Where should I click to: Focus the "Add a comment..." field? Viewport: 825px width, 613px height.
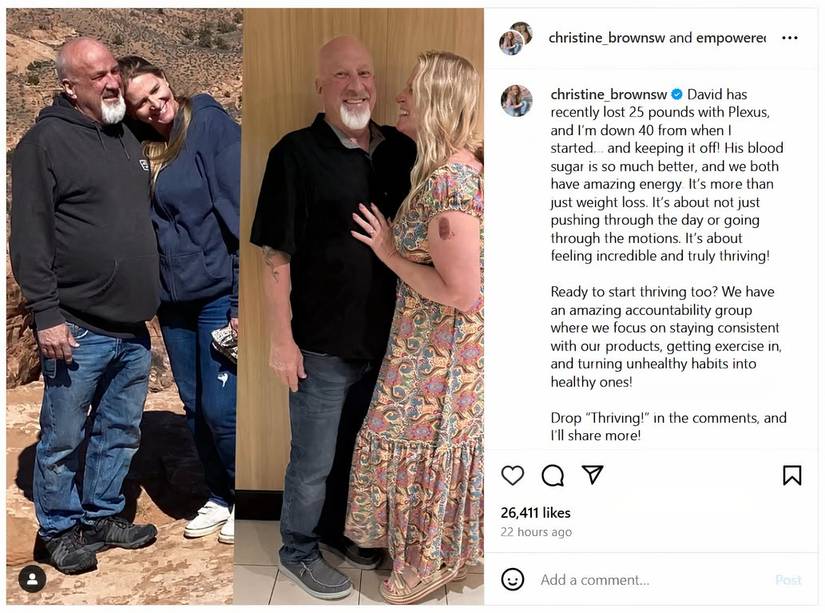640,580
